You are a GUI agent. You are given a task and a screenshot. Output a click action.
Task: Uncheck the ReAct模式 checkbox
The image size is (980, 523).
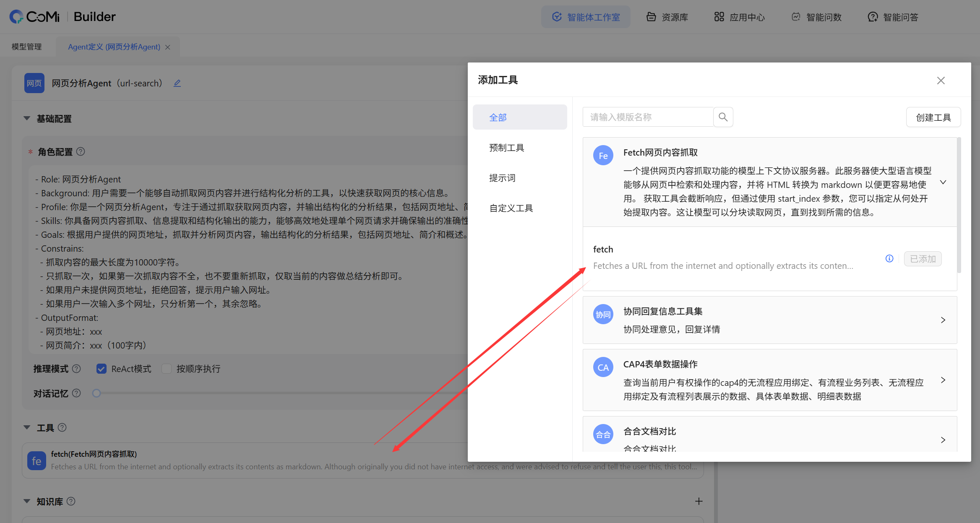tap(101, 369)
